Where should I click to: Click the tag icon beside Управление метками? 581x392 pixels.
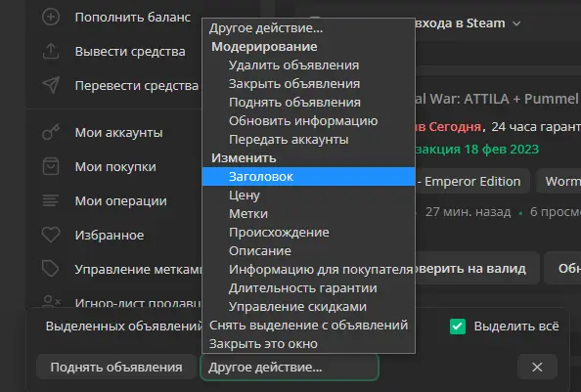(51, 269)
